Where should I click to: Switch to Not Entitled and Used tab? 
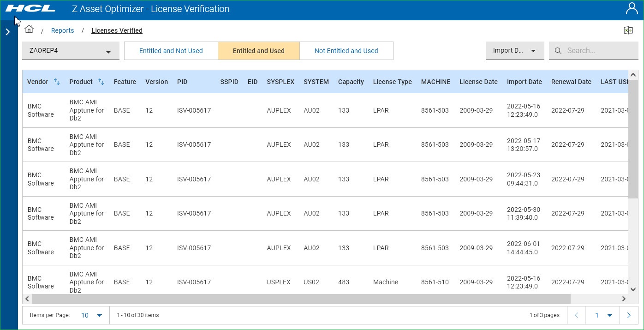(x=346, y=51)
